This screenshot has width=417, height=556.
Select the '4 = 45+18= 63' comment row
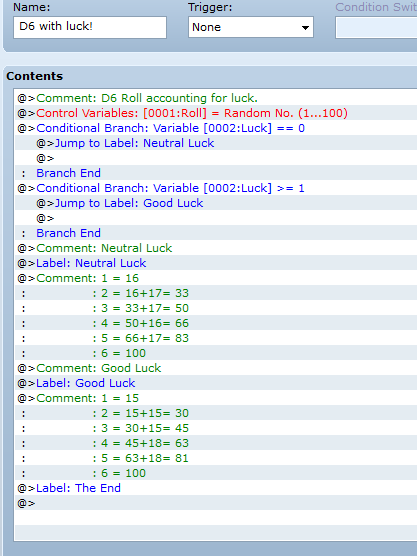(216, 443)
